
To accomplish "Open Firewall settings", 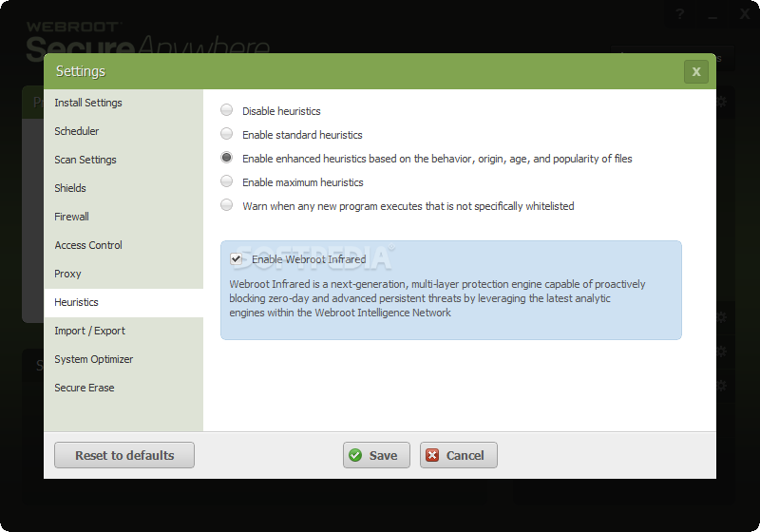I will pyautogui.click(x=123, y=217).
